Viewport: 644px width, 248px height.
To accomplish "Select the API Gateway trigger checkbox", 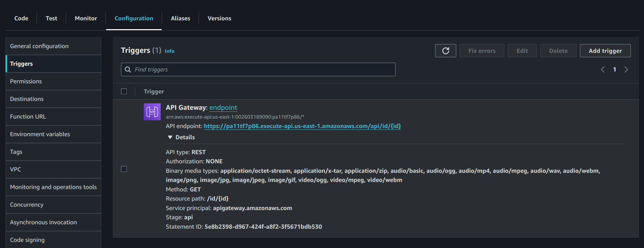I will [124, 169].
